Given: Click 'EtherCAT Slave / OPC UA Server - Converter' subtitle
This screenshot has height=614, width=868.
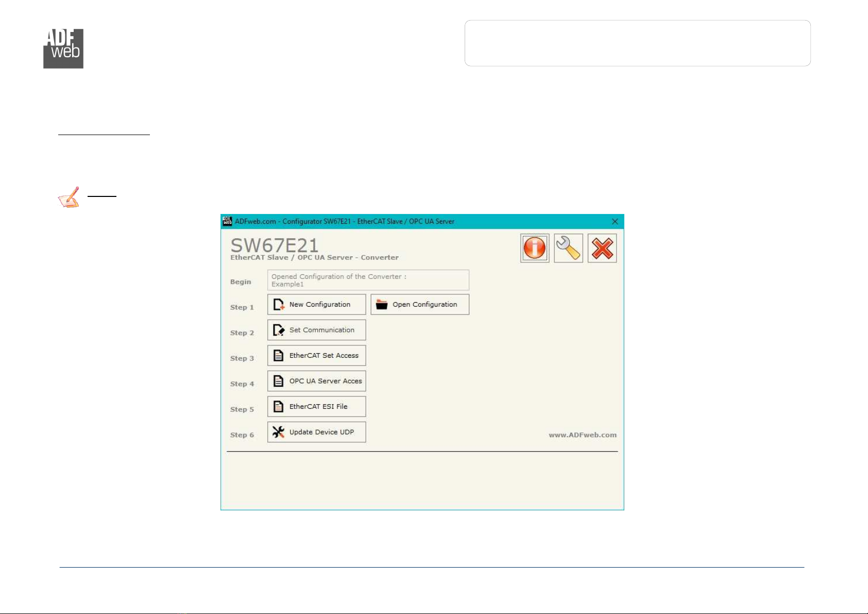Looking at the screenshot, I should tap(314, 258).
